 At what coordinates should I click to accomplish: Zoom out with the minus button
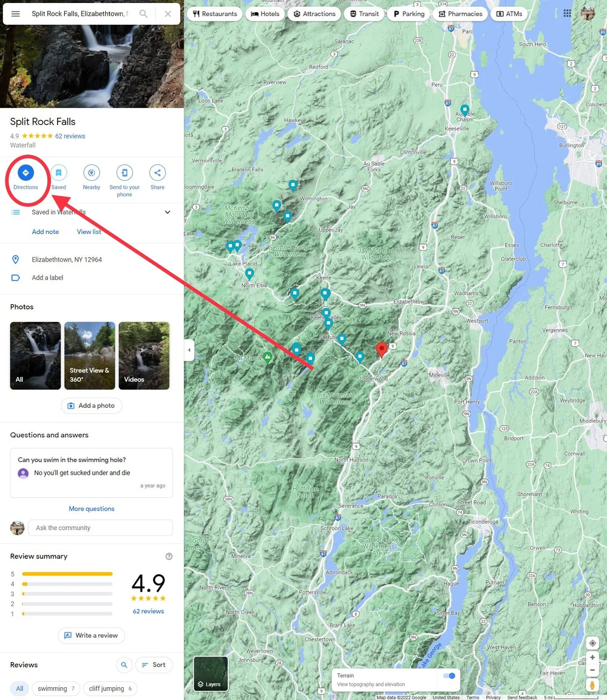(592, 670)
